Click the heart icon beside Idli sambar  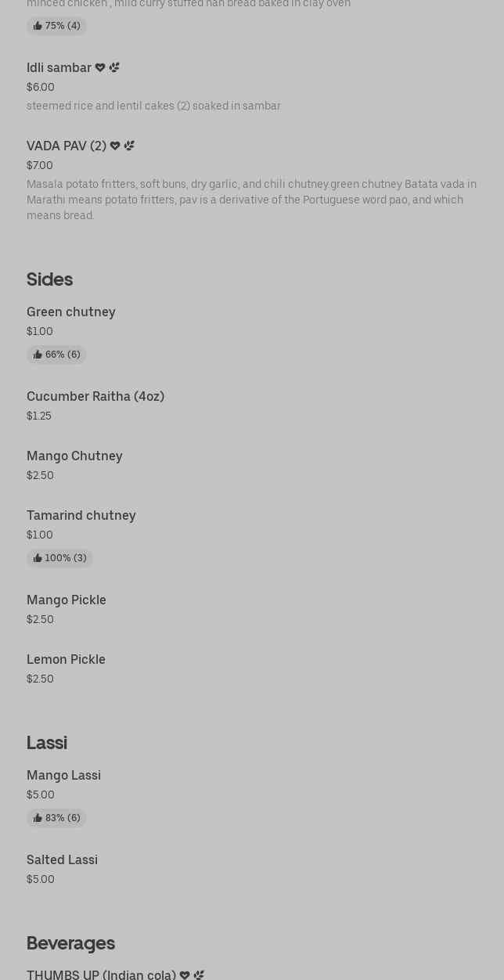pyautogui.click(x=100, y=68)
